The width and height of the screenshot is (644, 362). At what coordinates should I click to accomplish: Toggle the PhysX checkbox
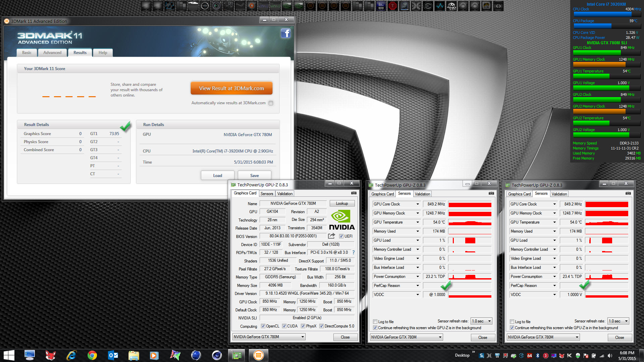303,326
